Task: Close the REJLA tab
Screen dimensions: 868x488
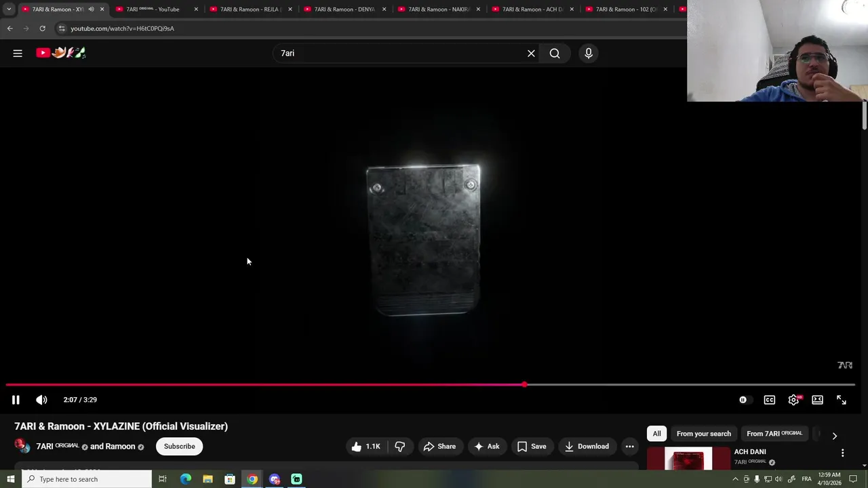Action: [x=290, y=9]
